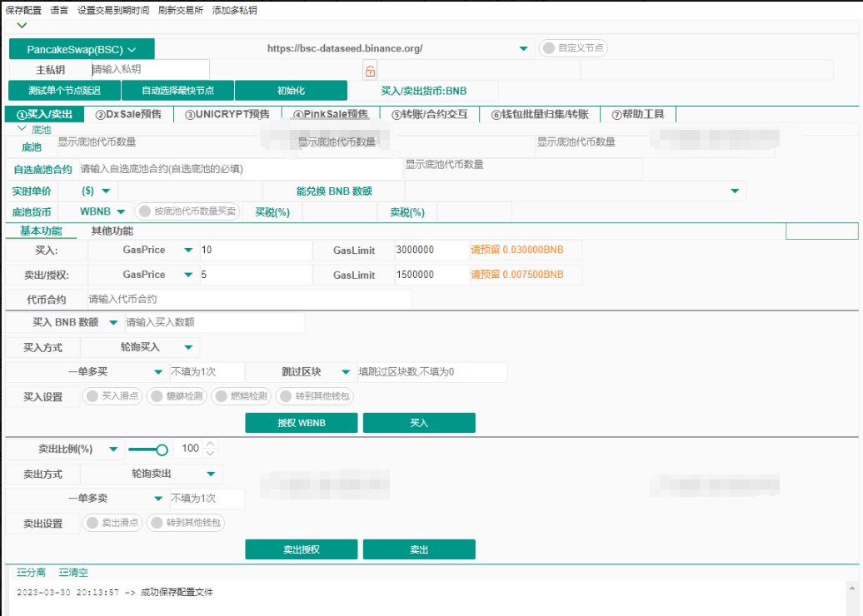Enable the 卖出滑点 sell slippage toggle

112,523
